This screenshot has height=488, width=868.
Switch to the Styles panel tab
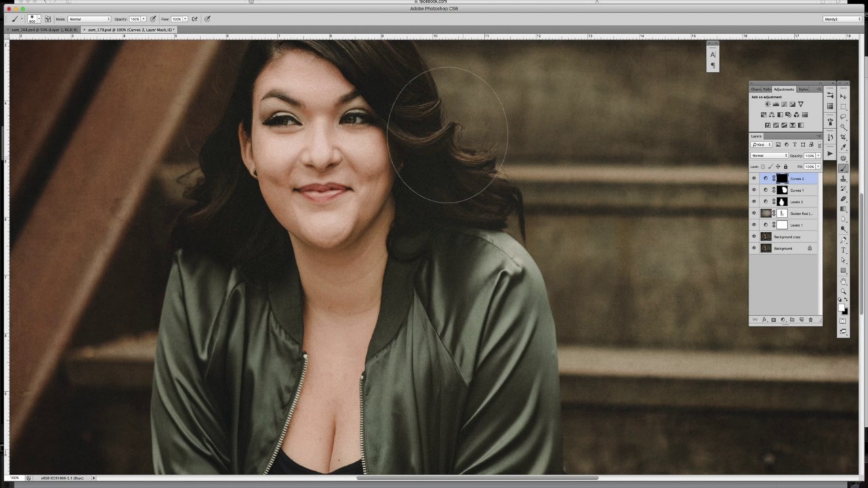pyautogui.click(x=803, y=89)
